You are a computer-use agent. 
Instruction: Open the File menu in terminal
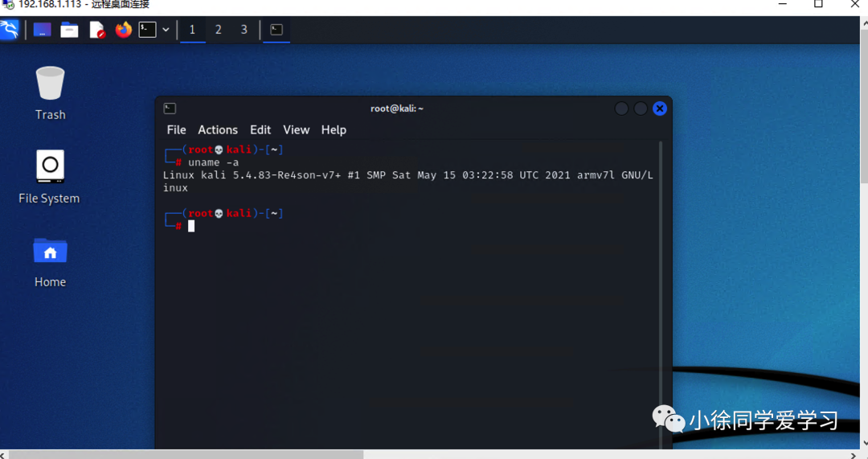click(177, 129)
